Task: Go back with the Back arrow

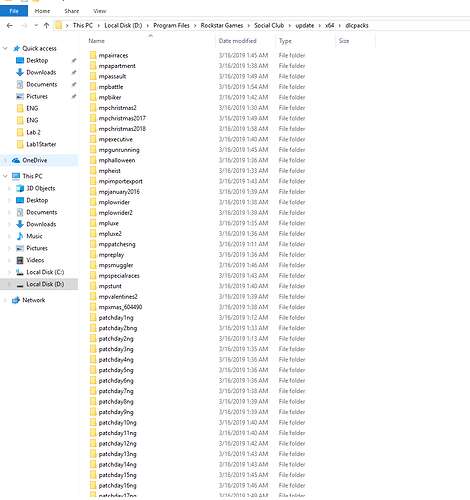Action: tap(10, 25)
